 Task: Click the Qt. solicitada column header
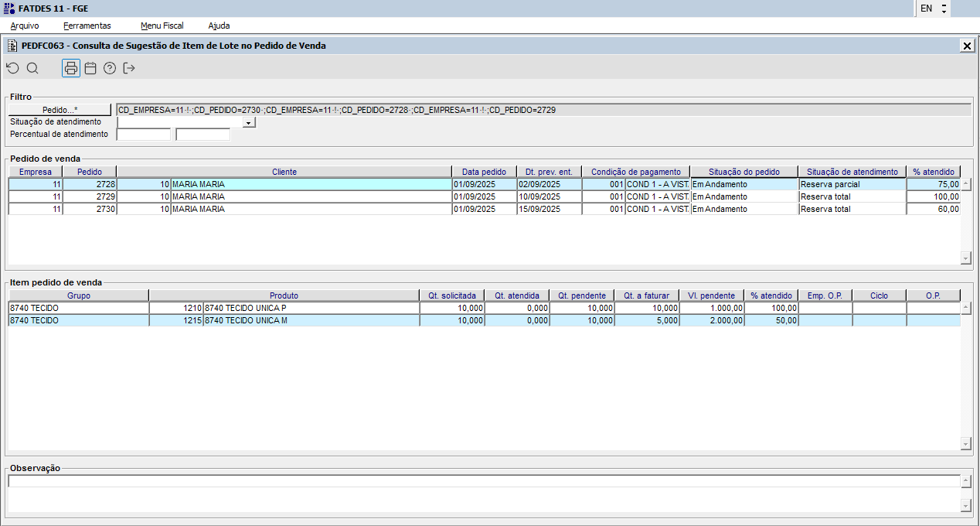(x=453, y=295)
